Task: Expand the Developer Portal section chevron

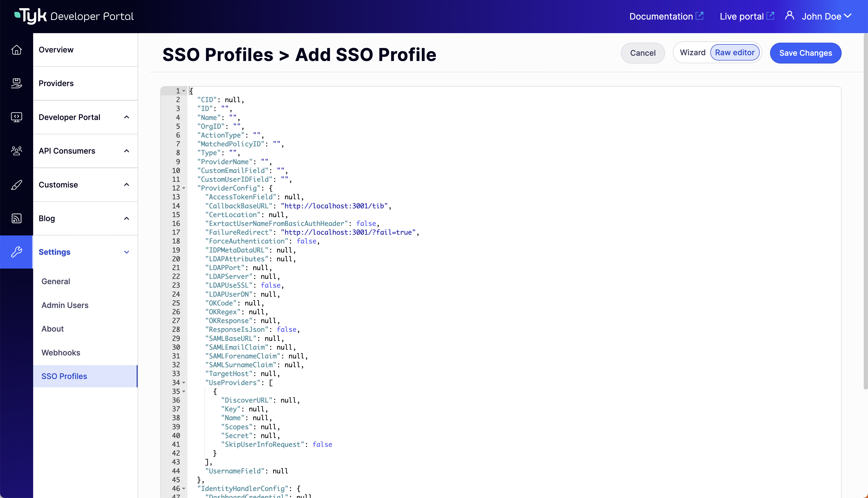Action: pos(127,117)
